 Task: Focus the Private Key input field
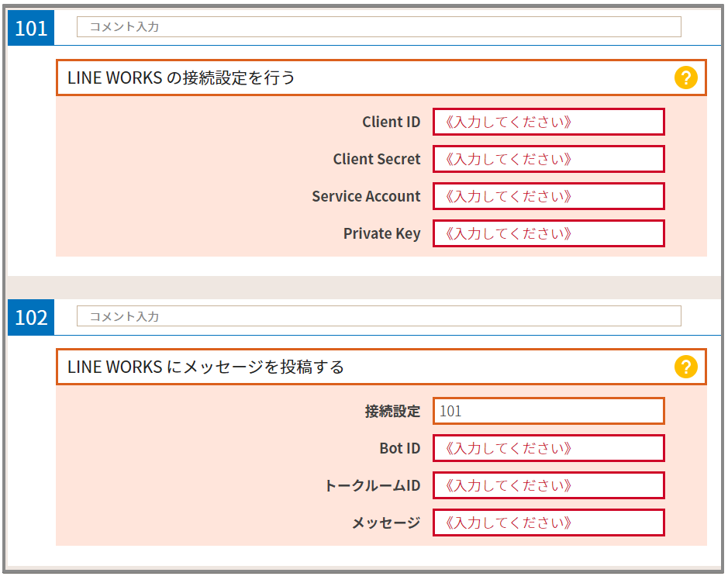[549, 233]
